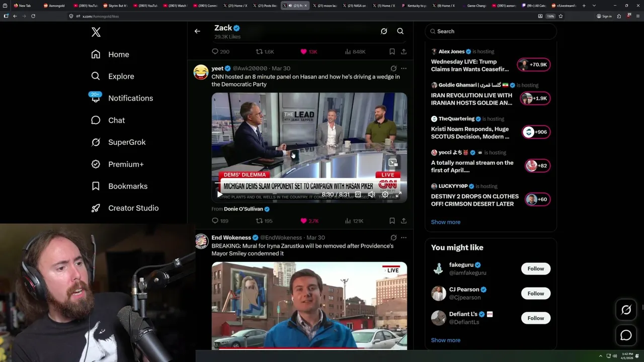Click Show more under You might like

445,340
